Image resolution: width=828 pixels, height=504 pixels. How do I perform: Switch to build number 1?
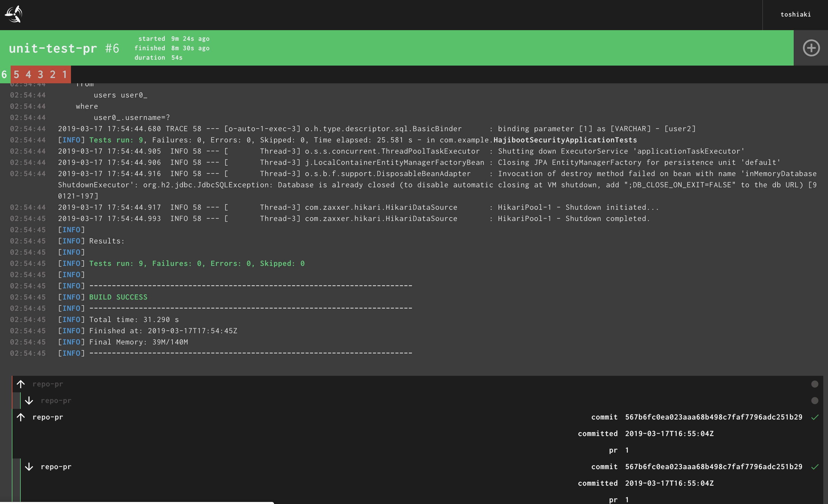tap(64, 74)
